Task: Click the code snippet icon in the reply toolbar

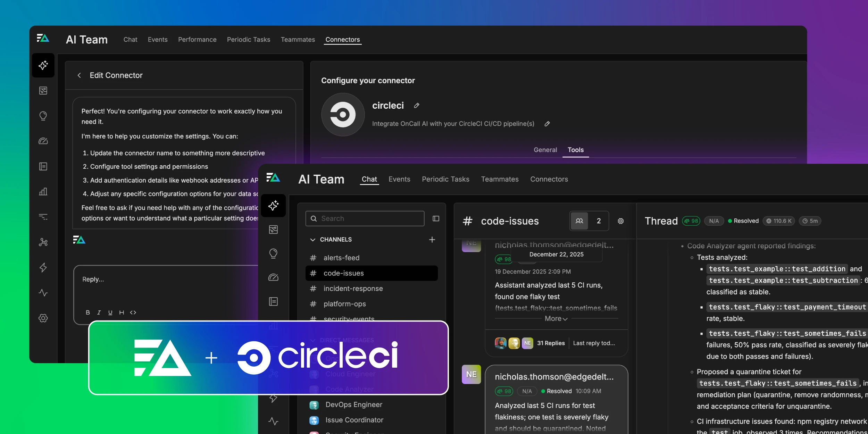Action: (x=133, y=312)
